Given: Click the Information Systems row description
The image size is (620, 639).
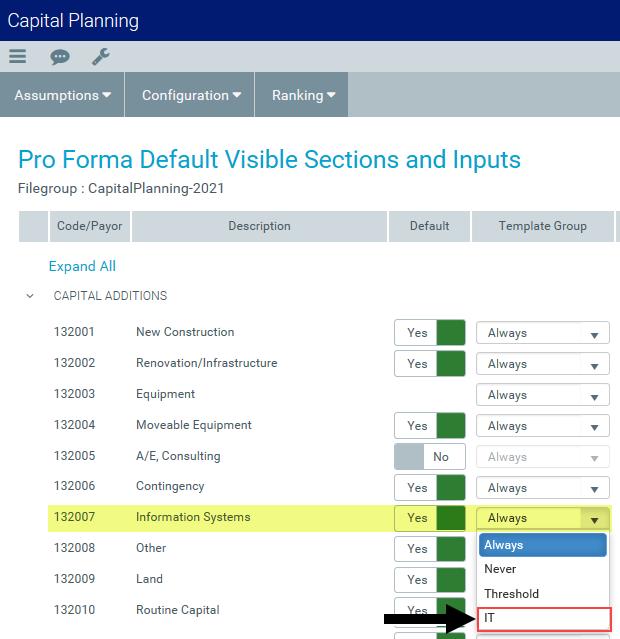Looking at the screenshot, I should pyautogui.click(x=193, y=517).
